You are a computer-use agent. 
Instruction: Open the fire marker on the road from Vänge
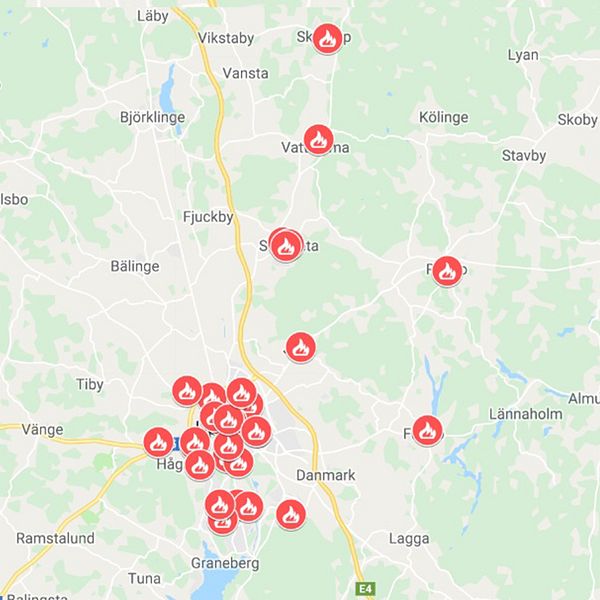(158, 443)
